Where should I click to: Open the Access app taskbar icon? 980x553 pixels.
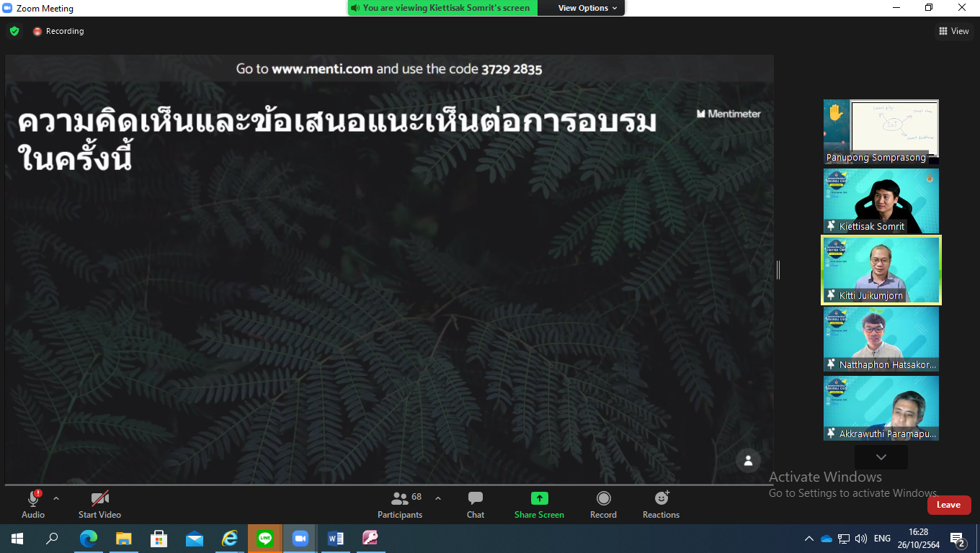[x=371, y=538]
